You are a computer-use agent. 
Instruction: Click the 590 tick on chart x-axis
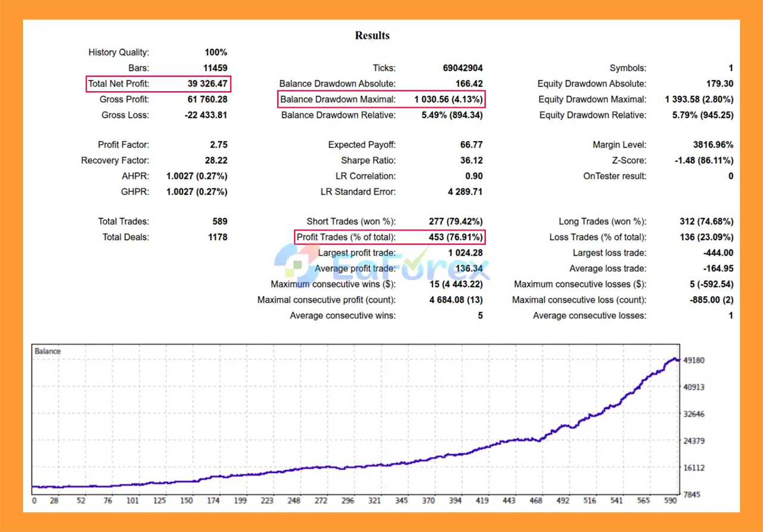(x=671, y=501)
